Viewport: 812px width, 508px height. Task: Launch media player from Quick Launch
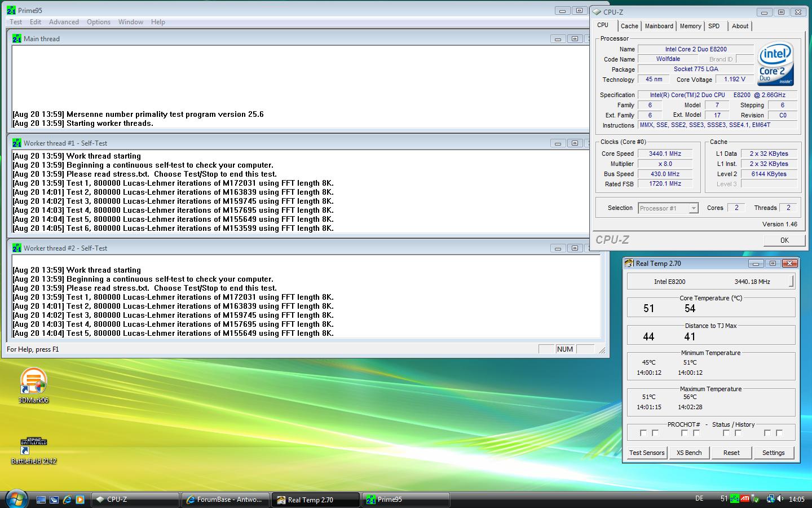tap(80, 500)
